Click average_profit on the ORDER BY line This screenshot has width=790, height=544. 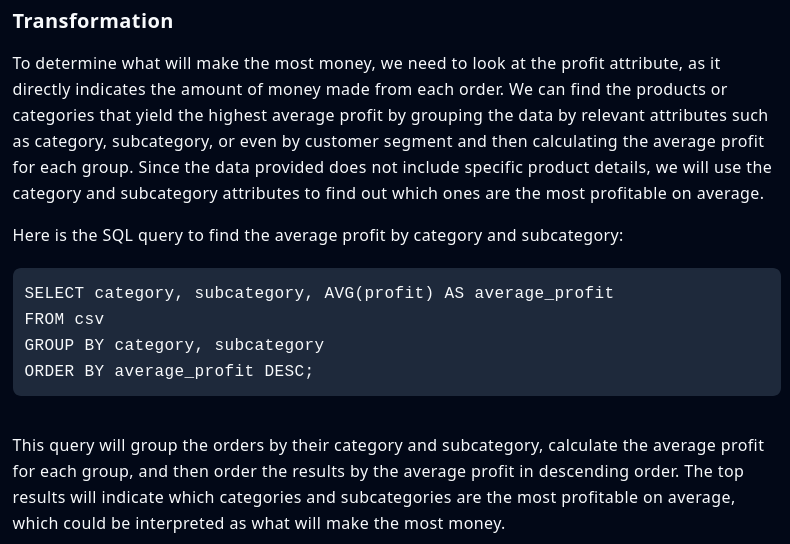coord(184,372)
